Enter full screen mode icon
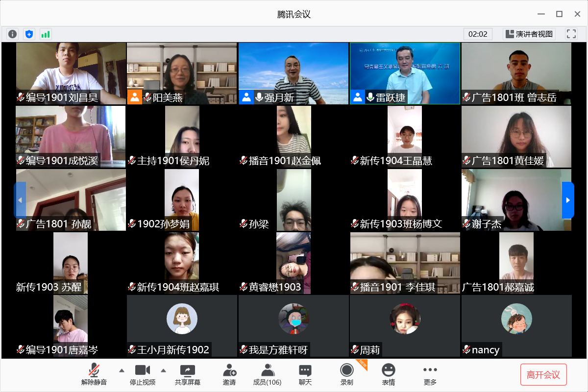This screenshot has height=392, width=588. (x=571, y=34)
